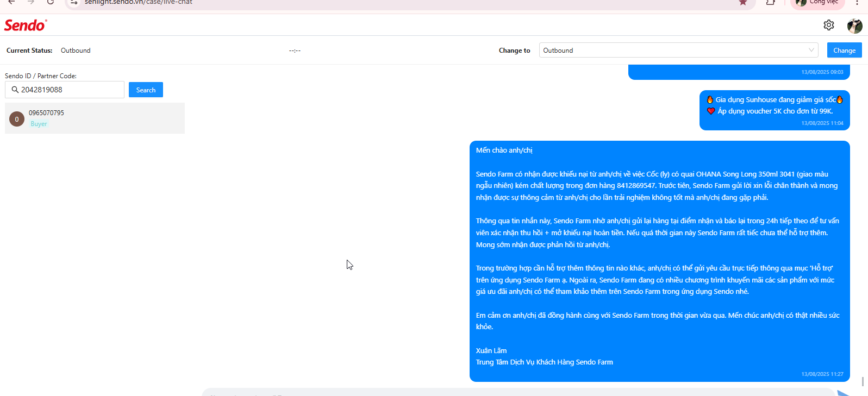Click the "Buyer" tag under 0965070795

click(x=39, y=124)
